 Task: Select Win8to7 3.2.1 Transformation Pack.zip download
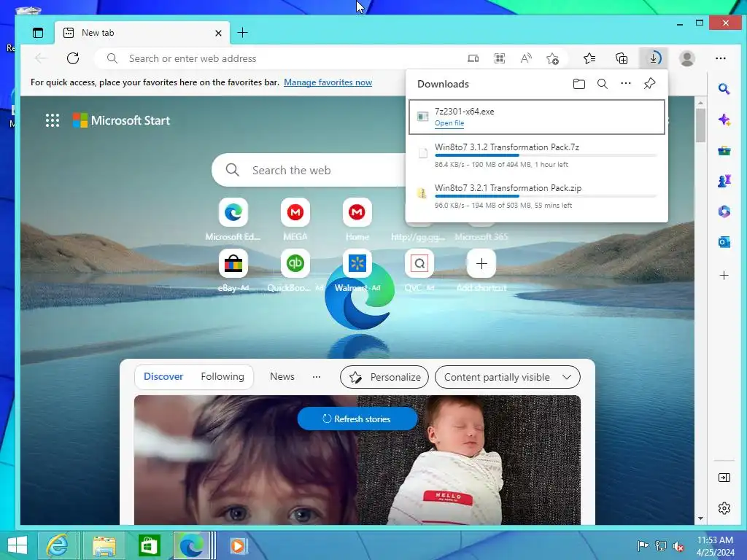[536, 197]
